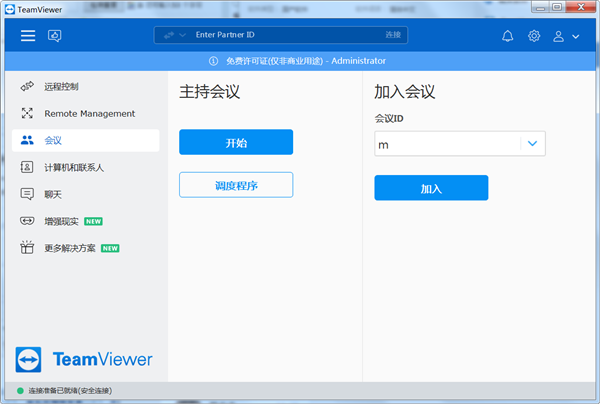
Task: Open 聊天 chat section
Action: 86,194
